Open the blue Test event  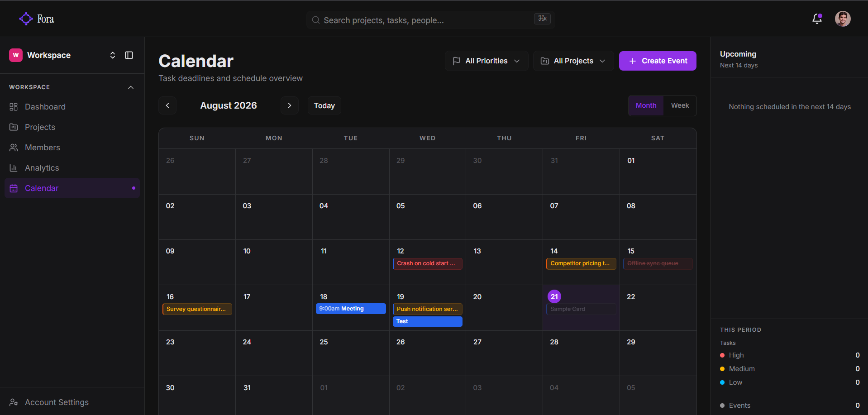428,321
